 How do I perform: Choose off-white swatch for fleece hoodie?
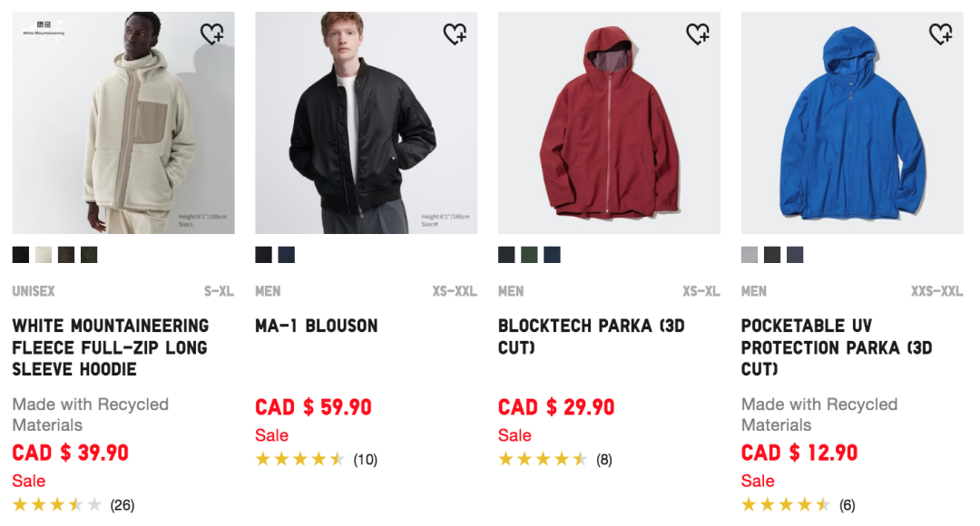pyautogui.click(x=44, y=255)
